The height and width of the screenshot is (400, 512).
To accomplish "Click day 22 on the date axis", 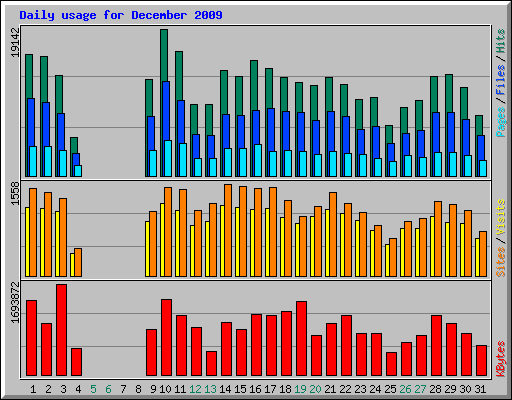I will tap(345, 389).
